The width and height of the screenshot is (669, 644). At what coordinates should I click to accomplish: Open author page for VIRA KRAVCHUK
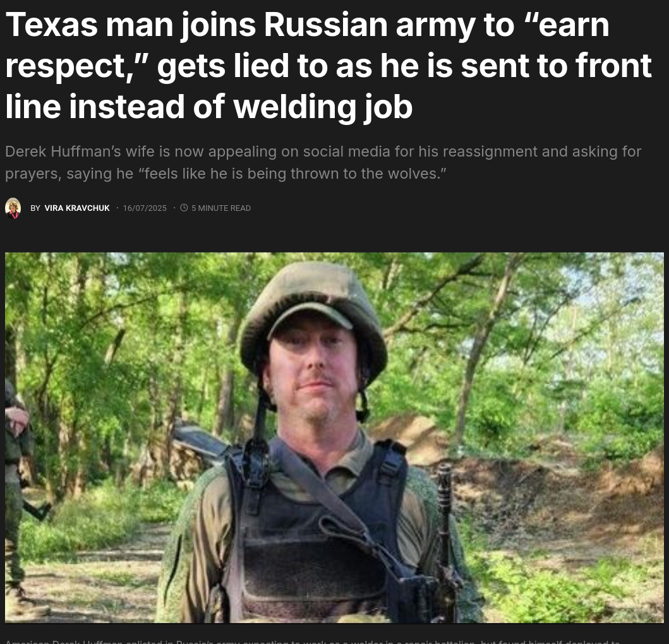click(77, 208)
